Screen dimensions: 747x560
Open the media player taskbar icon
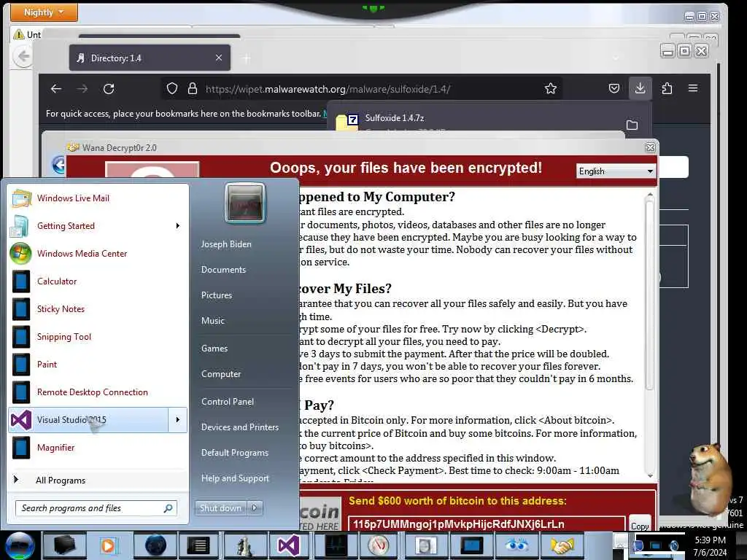(x=108, y=545)
